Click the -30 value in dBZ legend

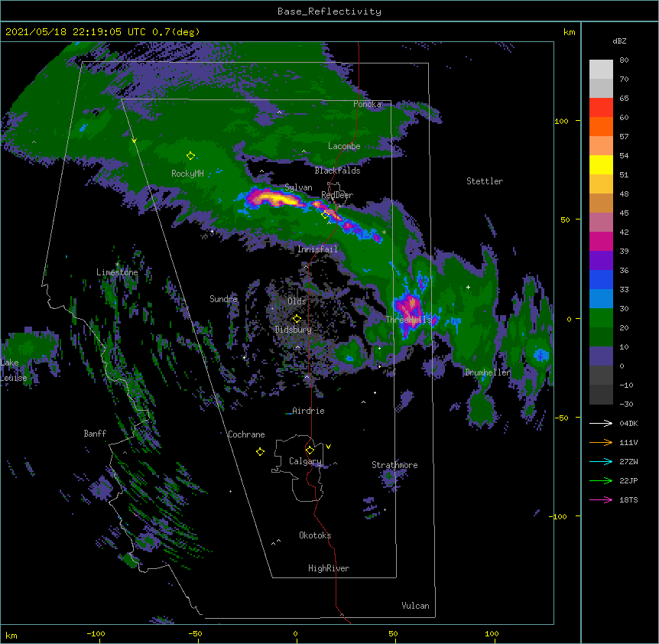pyautogui.click(x=626, y=405)
